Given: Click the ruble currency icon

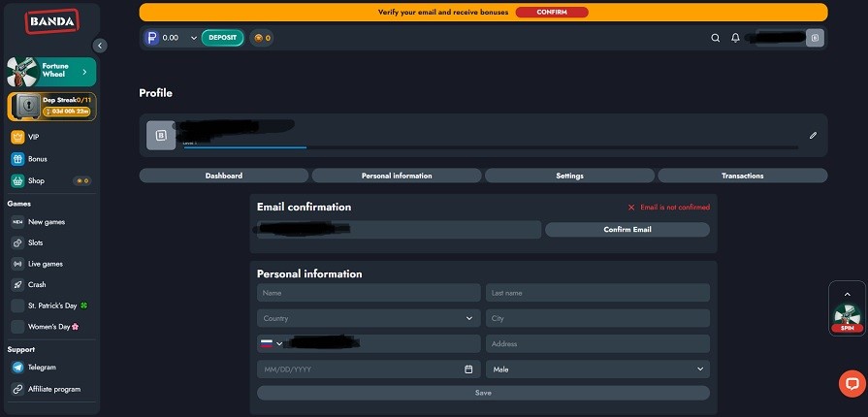Looking at the screenshot, I should pos(151,38).
